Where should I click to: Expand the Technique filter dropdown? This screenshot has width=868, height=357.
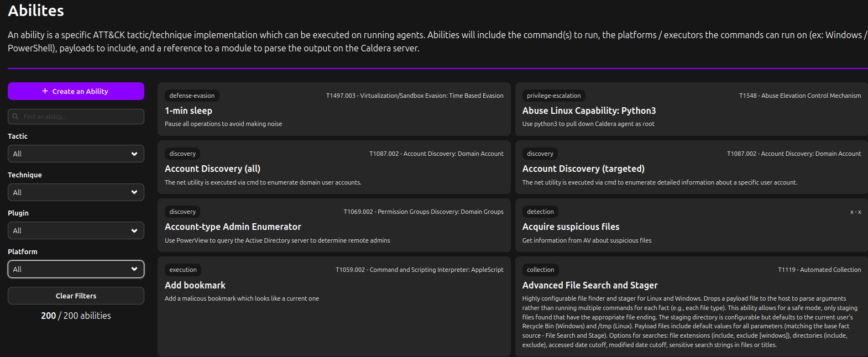76,192
